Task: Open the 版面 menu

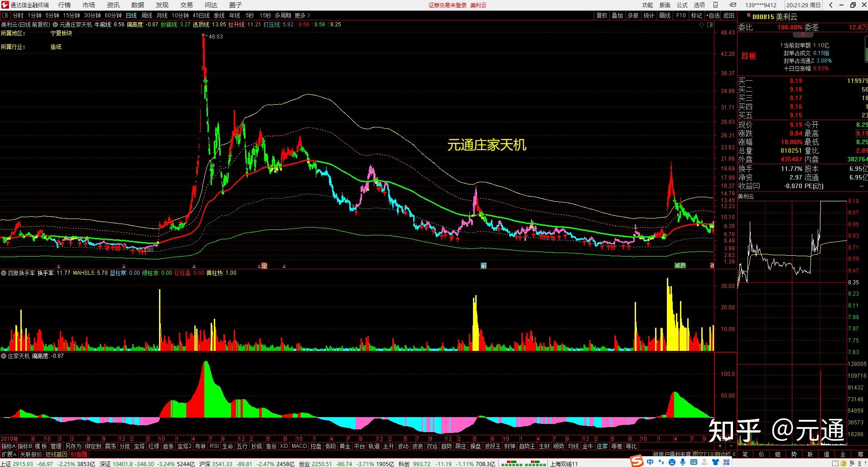Action: pyautogui.click(x=665, y=5)
